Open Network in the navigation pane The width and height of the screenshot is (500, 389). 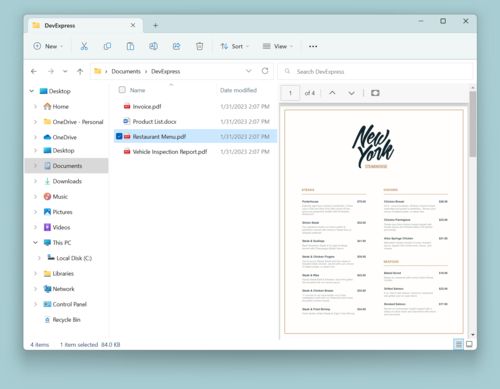coord(63,289)
